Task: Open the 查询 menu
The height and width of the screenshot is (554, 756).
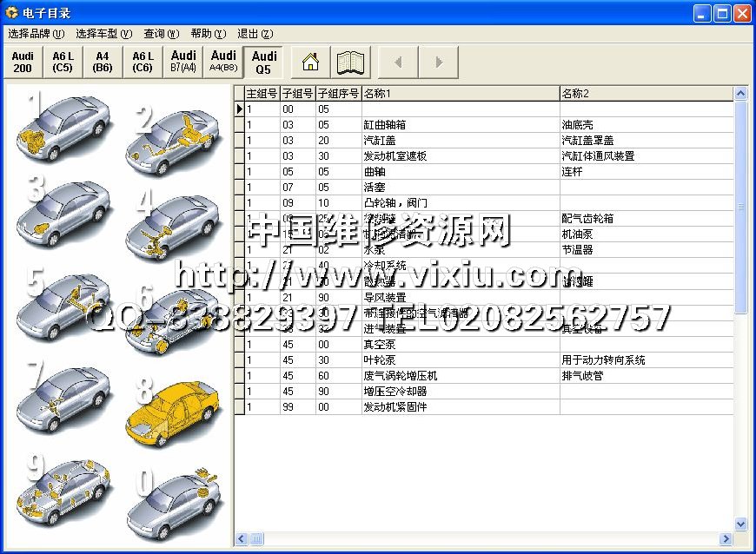Action: point(161,34)
